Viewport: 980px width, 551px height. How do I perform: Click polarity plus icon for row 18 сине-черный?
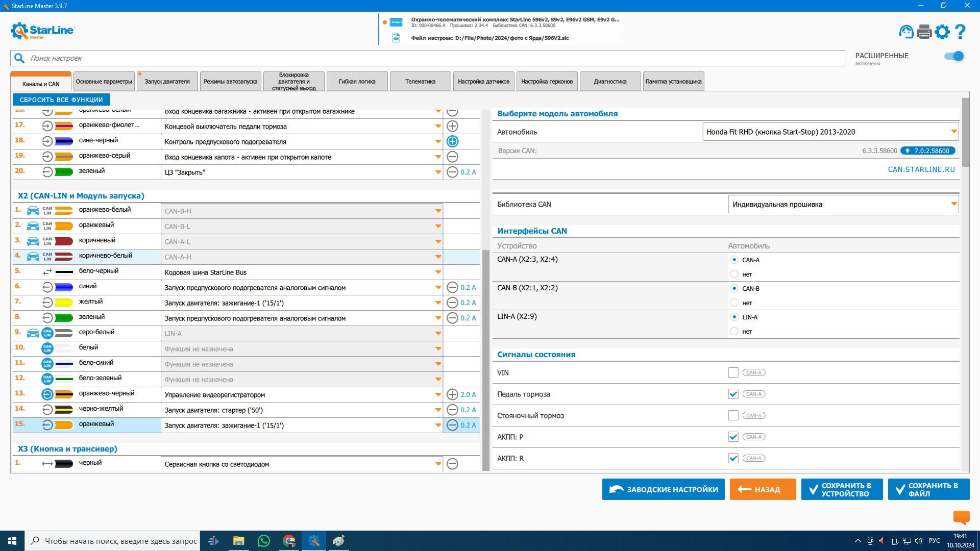[452, 141]
